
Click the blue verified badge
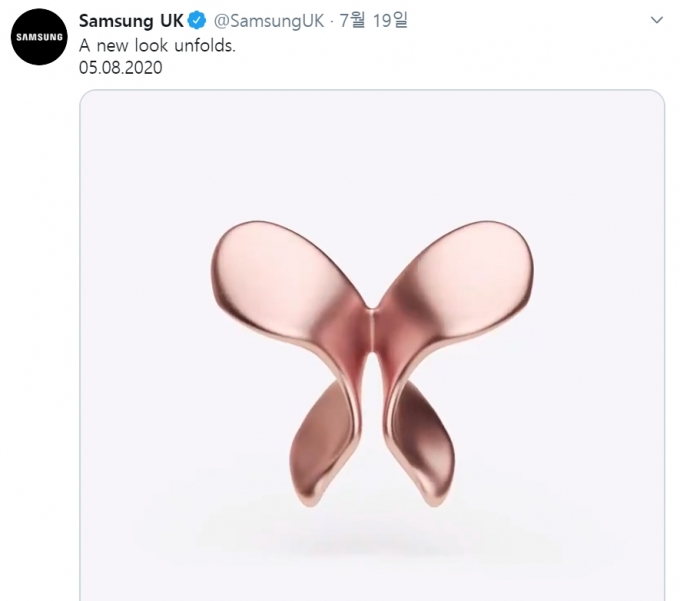click(198, 20)
